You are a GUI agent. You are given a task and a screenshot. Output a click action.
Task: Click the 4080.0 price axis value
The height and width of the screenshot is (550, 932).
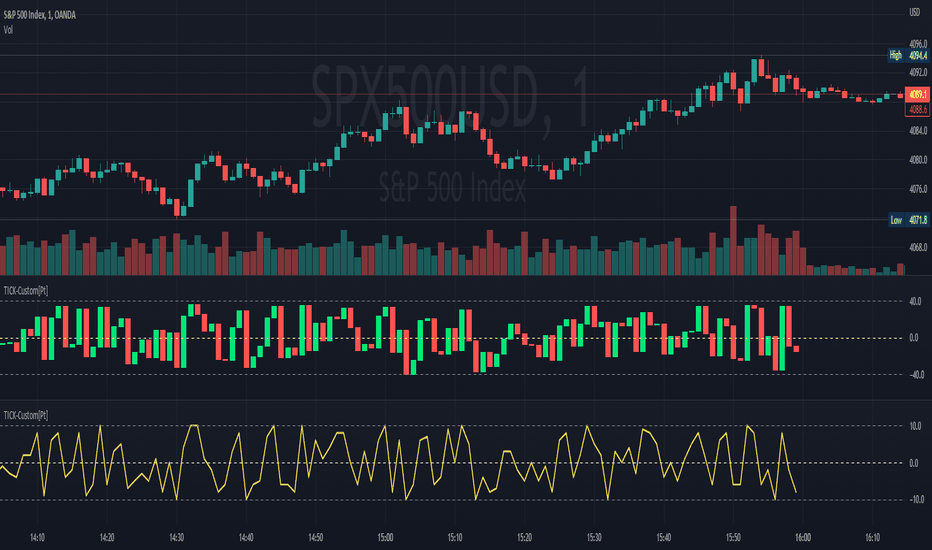918,160
